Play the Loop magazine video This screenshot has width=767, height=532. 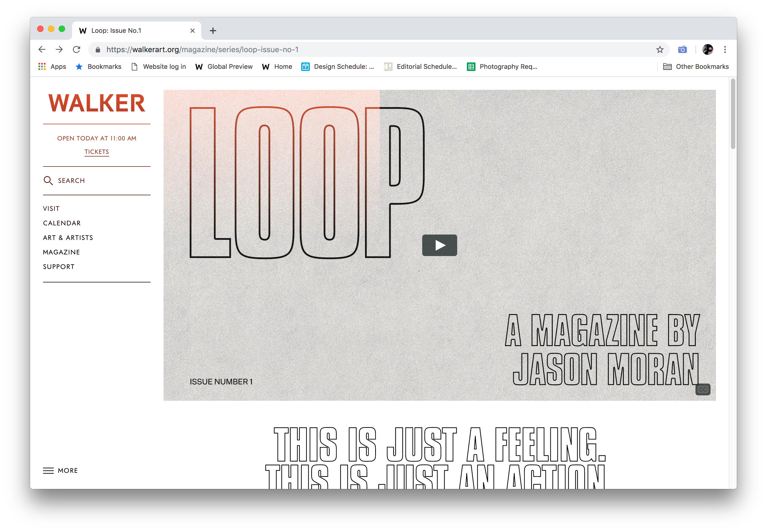click(x=439, y=245)
